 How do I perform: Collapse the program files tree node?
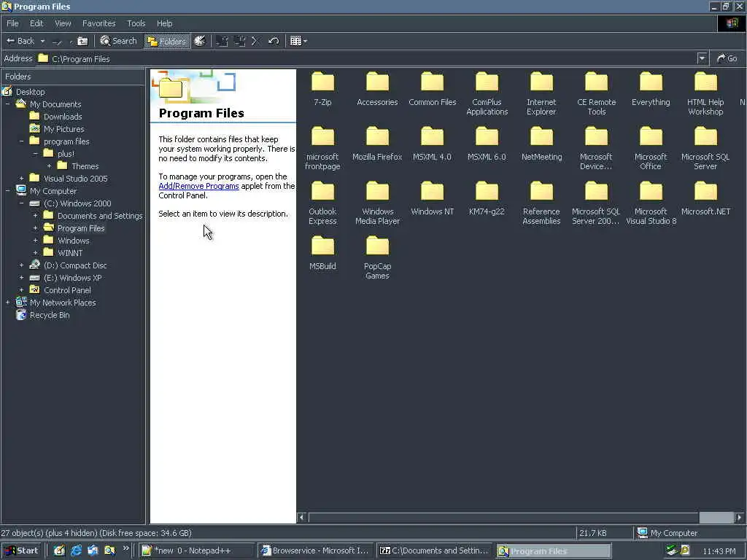[x=21, y=141]
